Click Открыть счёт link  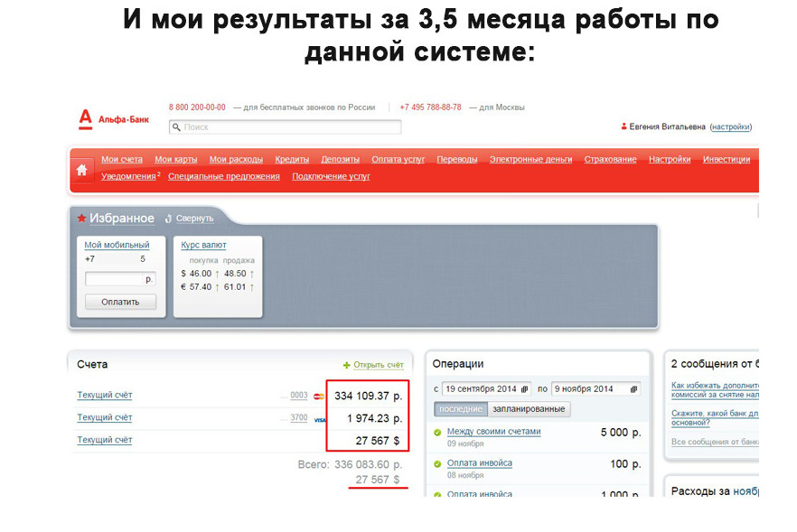point(378,365)
